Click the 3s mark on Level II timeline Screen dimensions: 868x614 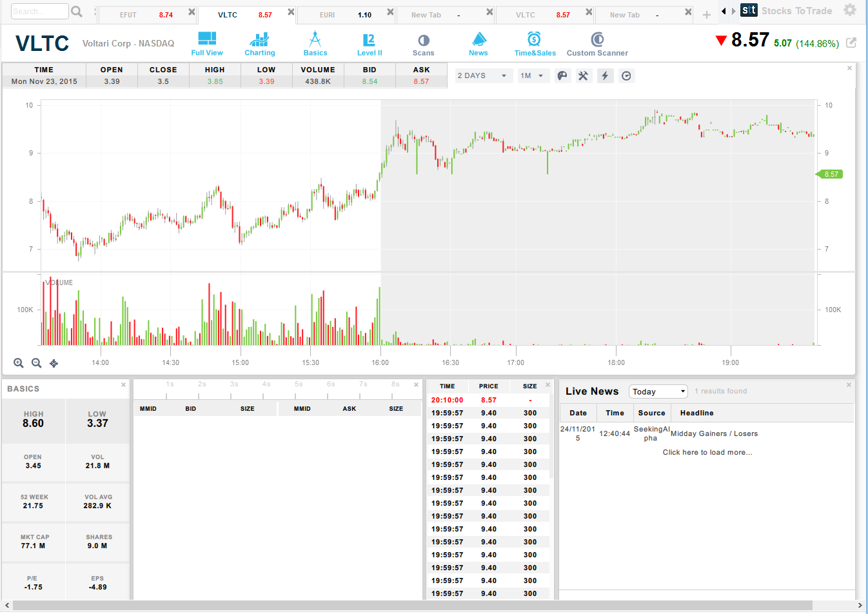tap(234, 384)
